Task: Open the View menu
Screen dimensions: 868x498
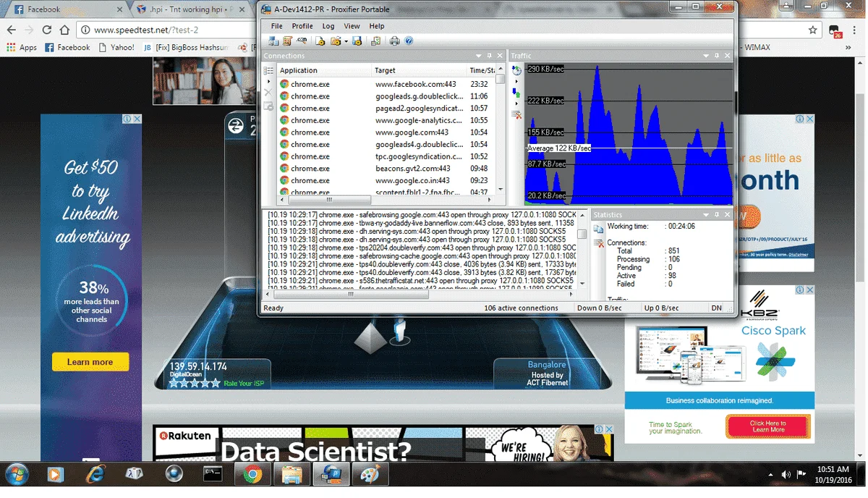Action: click(352, 26)
